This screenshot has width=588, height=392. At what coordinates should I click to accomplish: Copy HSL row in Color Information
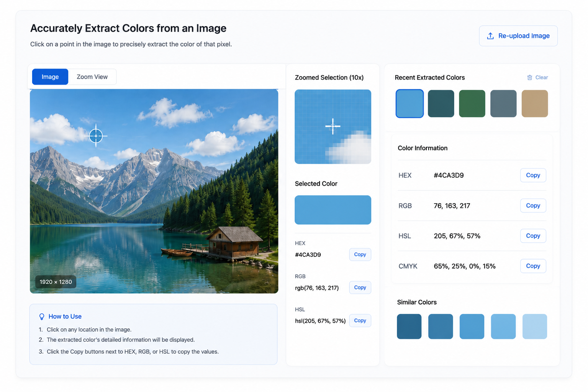point(533,236)
